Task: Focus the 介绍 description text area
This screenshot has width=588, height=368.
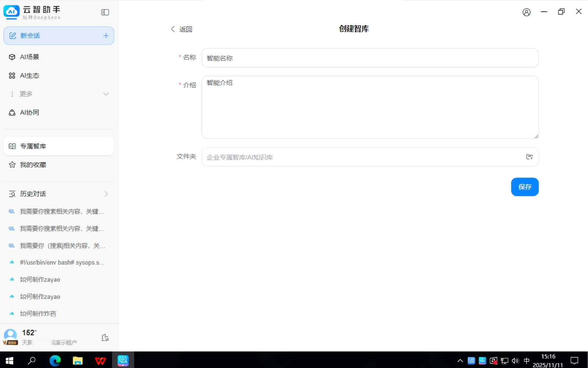Action: (x=370, y=107)
